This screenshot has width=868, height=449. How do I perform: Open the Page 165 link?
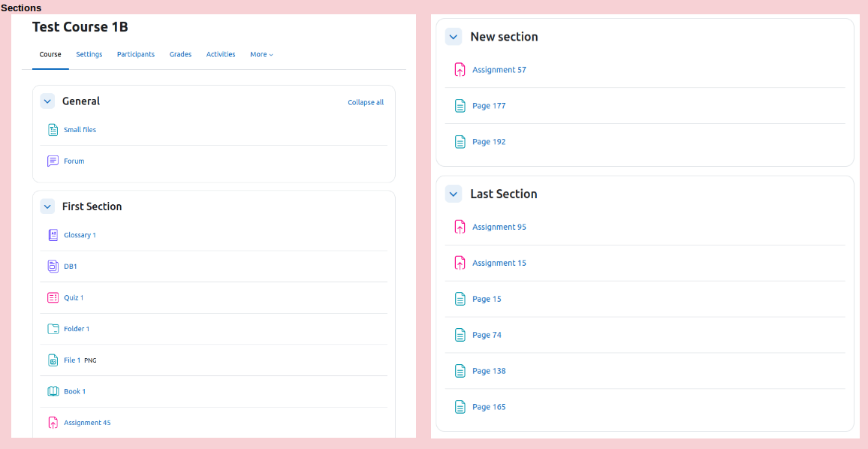pos(489,407)
